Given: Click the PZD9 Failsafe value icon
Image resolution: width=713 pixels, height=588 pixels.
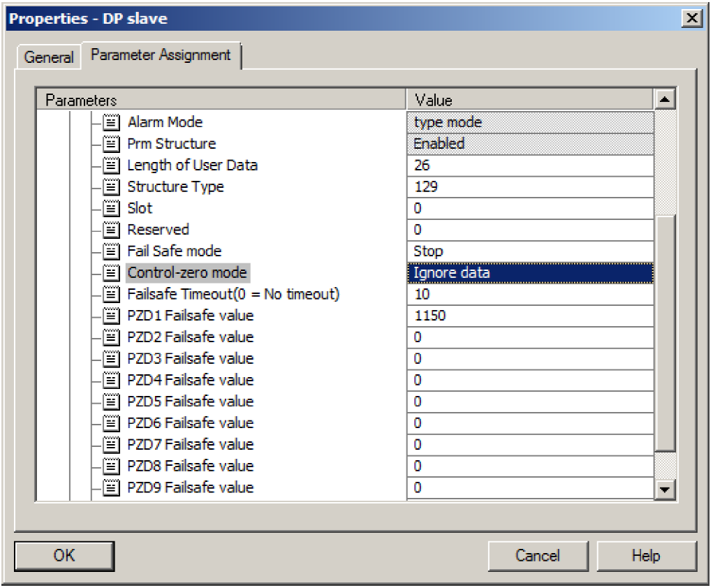Looking at the screenshot, I should pyautogui.click(x=112, y=487).
